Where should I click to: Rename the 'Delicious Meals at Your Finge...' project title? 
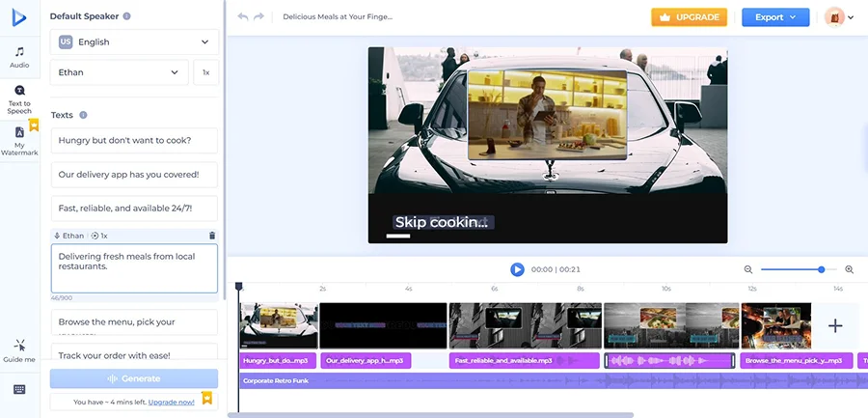click(x=338, y=16)
